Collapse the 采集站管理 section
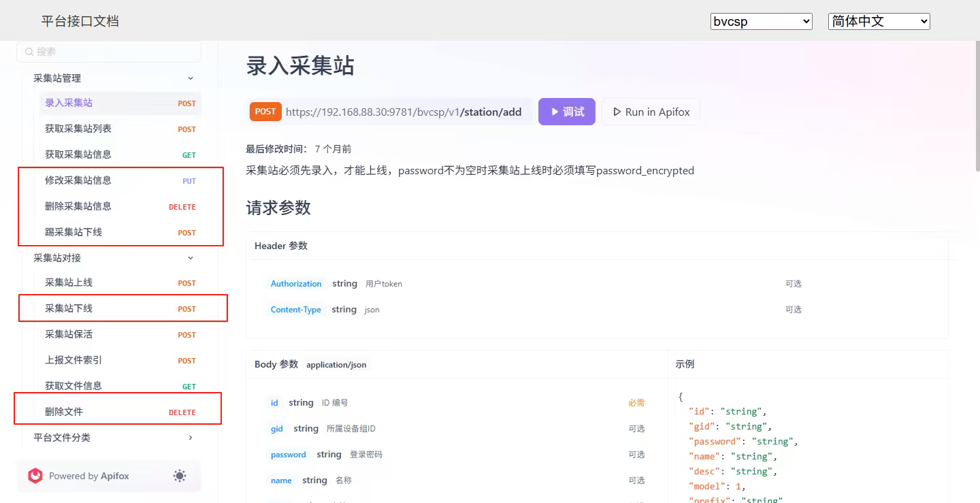Image resolution: width=980 pixels, height=503 pixels. click(x=191, y=78)
